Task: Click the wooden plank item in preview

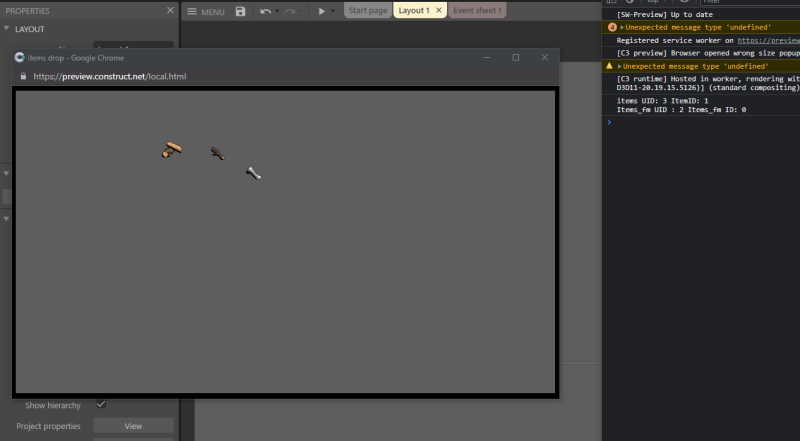Action: tap(172, 150)
